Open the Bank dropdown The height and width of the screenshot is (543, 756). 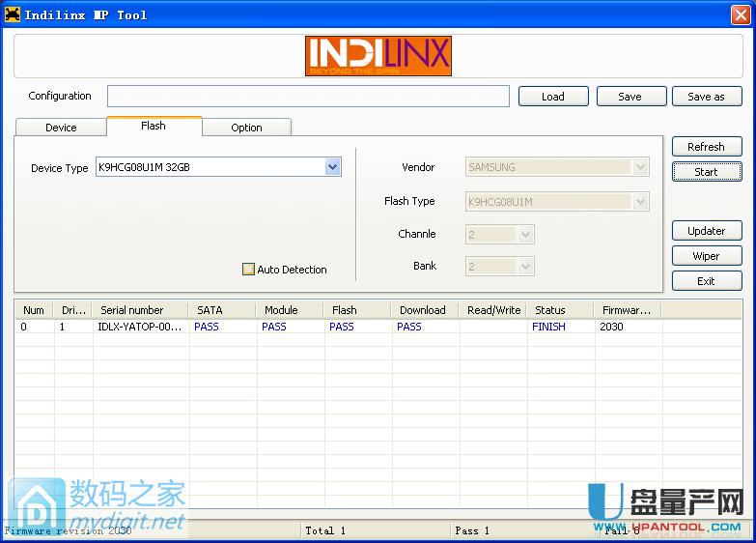[x=525, y=266]
